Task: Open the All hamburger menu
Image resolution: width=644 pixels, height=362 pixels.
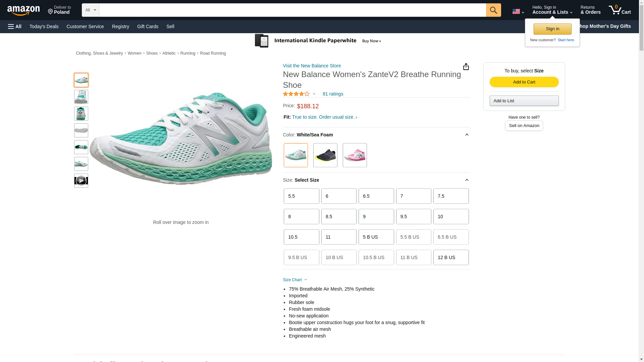Action: pos(15,26)
